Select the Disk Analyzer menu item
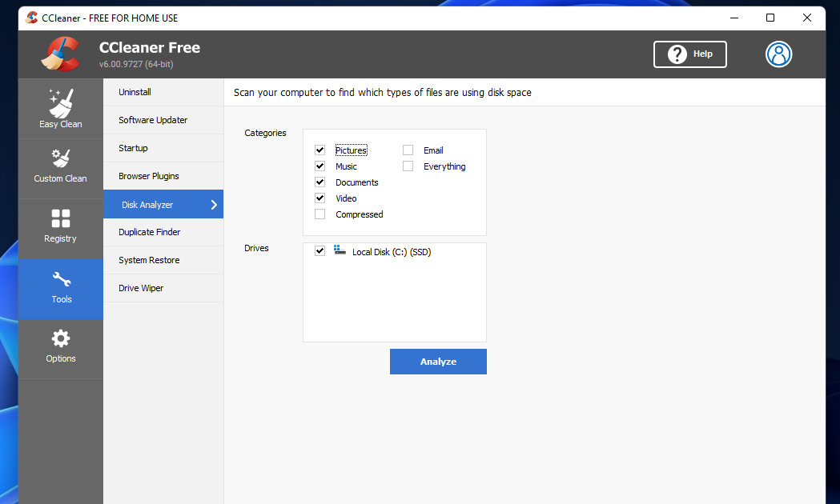The height and width of the screenshot is (504, 840). [163, 204]
